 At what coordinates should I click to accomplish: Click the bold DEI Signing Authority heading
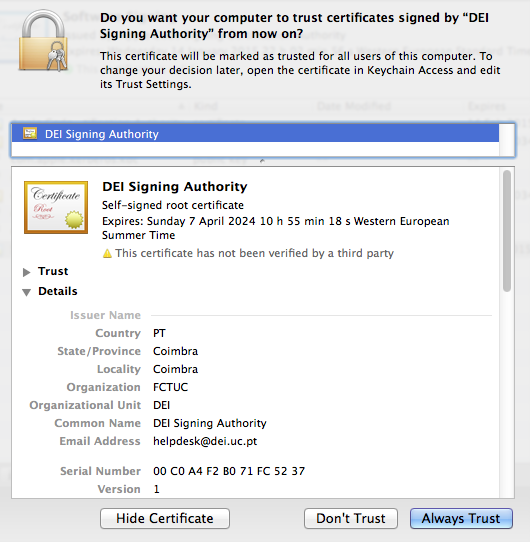(175, 187)
